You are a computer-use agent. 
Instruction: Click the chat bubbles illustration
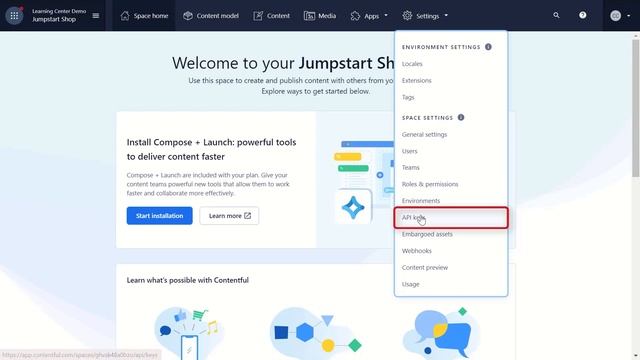pyautogui.click(x=441, y=333)
